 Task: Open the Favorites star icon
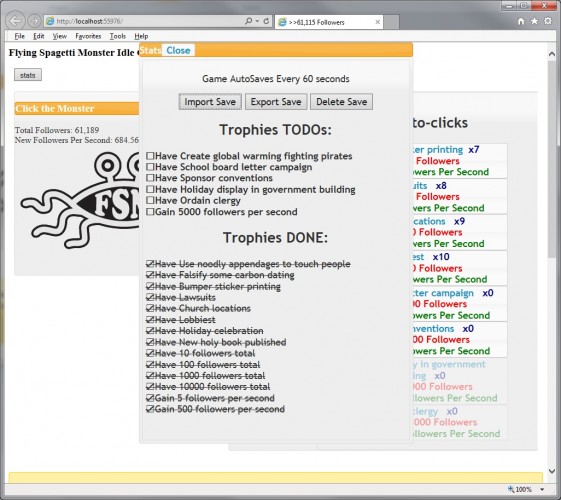534,21
